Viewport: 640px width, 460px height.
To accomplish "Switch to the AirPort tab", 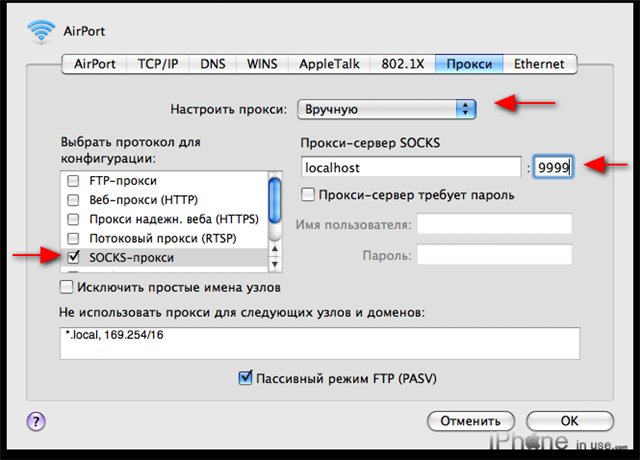I will [95, 64].
